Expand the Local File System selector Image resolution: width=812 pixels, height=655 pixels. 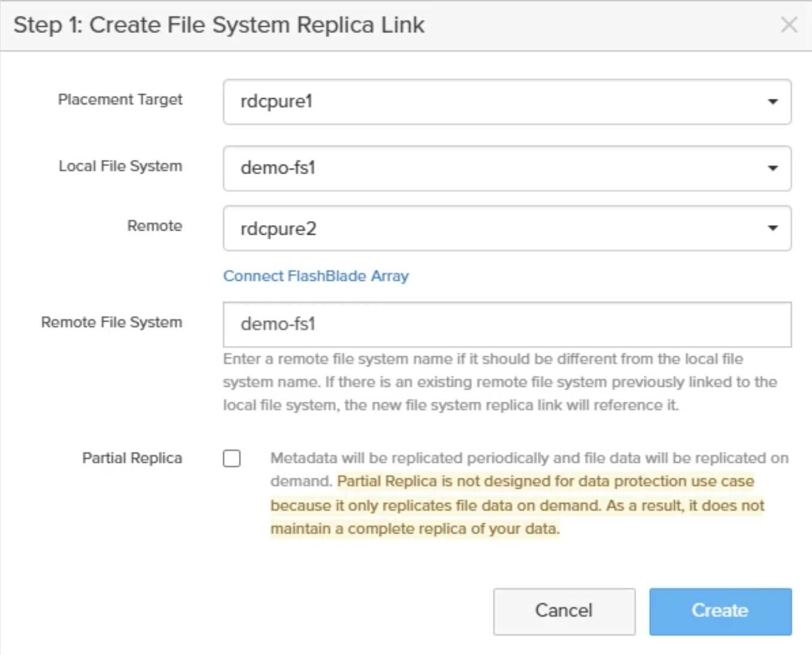click(x=506, y=168)
